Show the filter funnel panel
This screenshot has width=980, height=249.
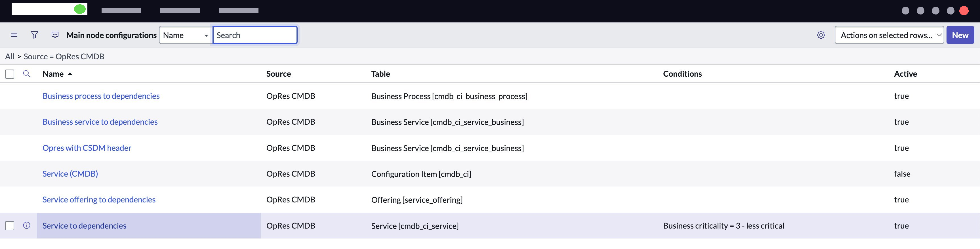tap(34, 35)
